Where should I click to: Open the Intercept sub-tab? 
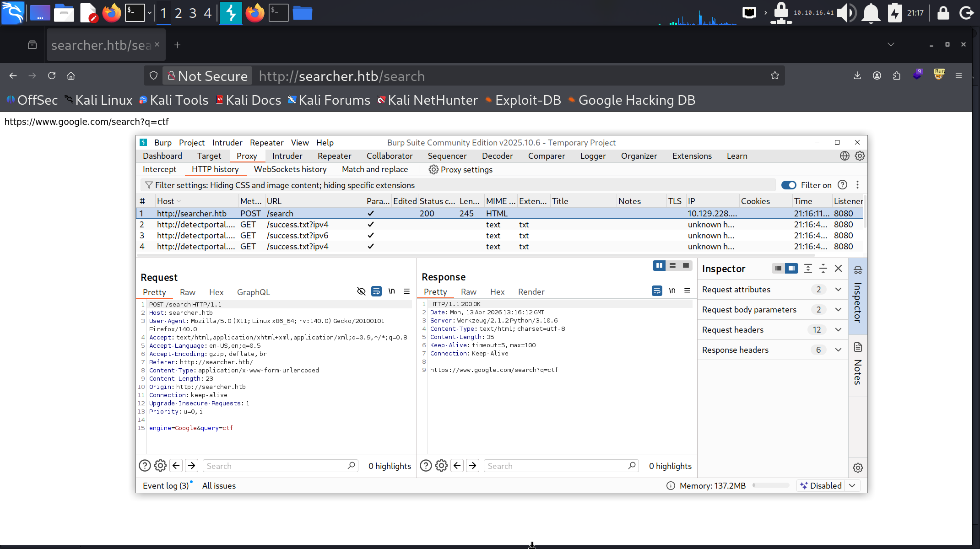(x=159, y=169)
